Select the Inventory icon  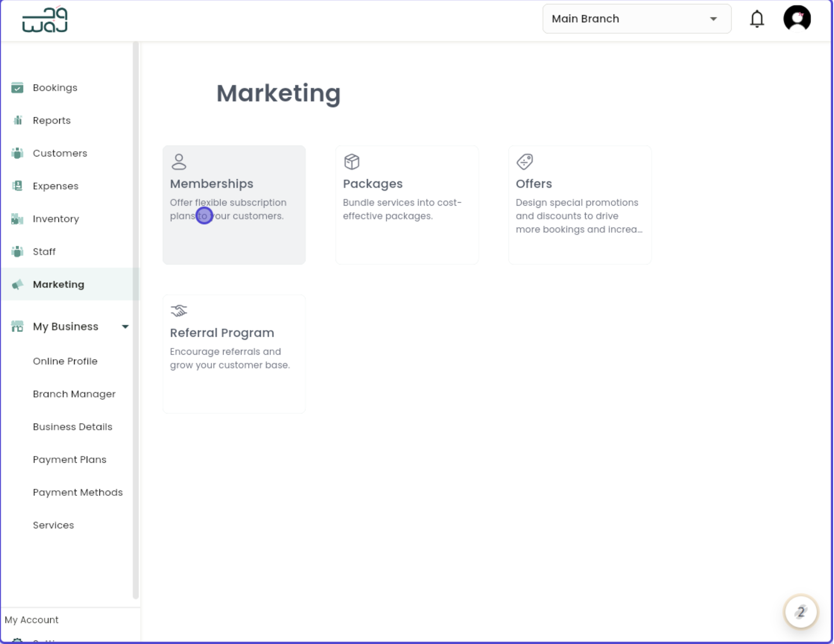[x=17, y=219]
